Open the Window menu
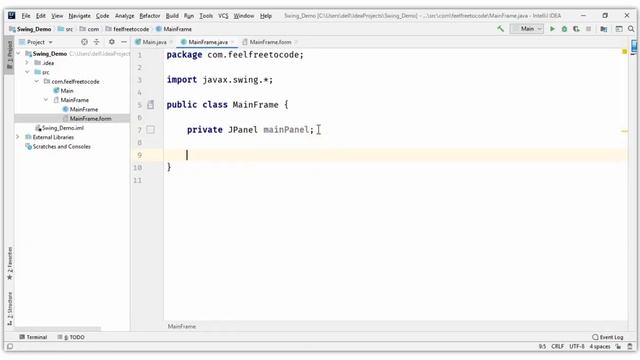The image size is (640, 360). [244, 16]
